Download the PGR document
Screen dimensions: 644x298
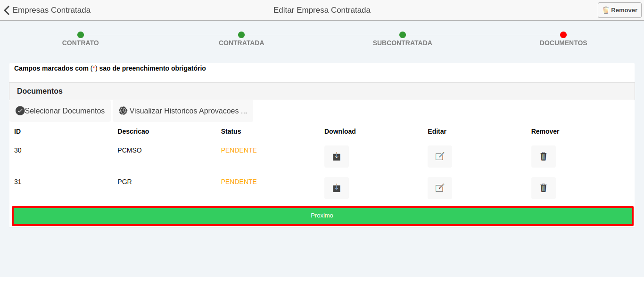[x=336, y=188]
